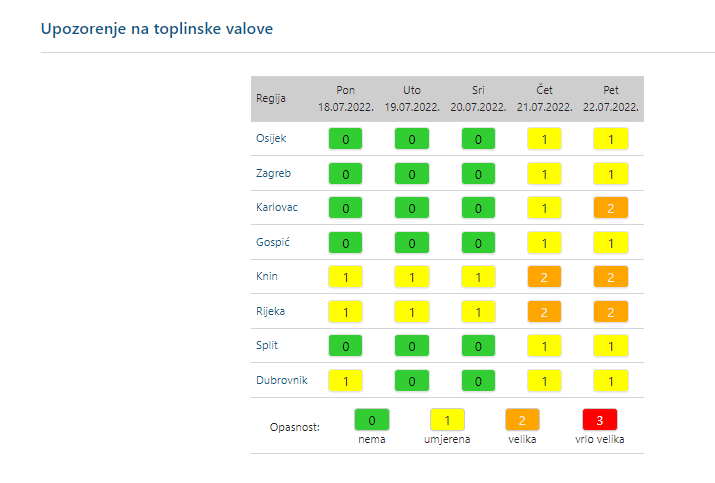Select the Dubrovnik region name
The image size is (715, 483).
[280, 380]
